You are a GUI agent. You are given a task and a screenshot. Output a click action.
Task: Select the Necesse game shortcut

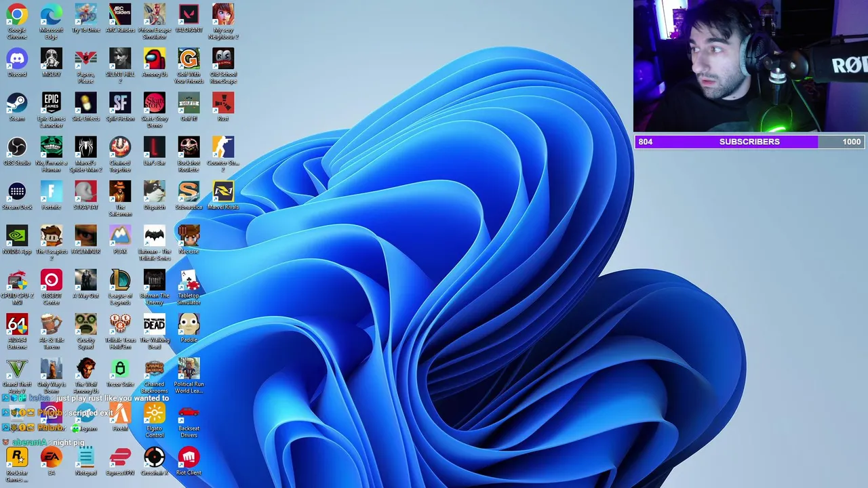189,236
